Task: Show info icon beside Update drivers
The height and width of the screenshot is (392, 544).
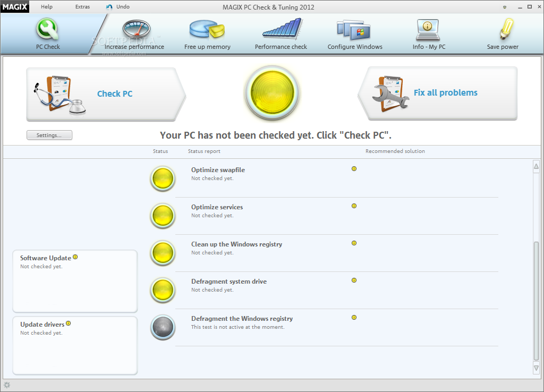Action: coord(69,323)
